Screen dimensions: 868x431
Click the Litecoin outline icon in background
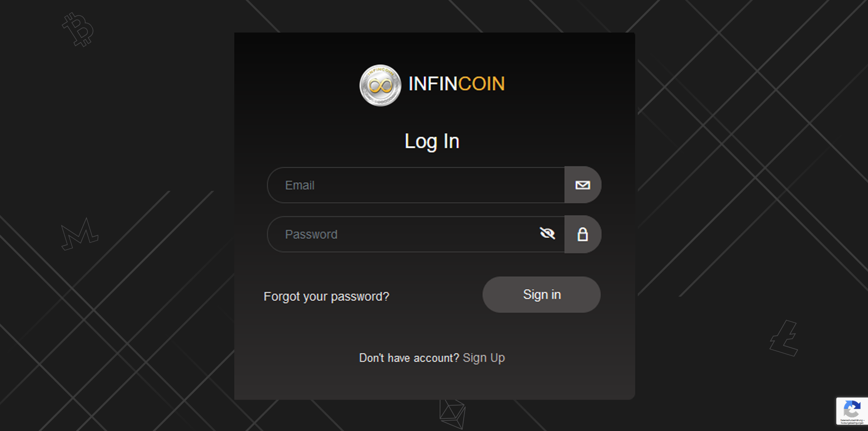[x=784, y=338]
